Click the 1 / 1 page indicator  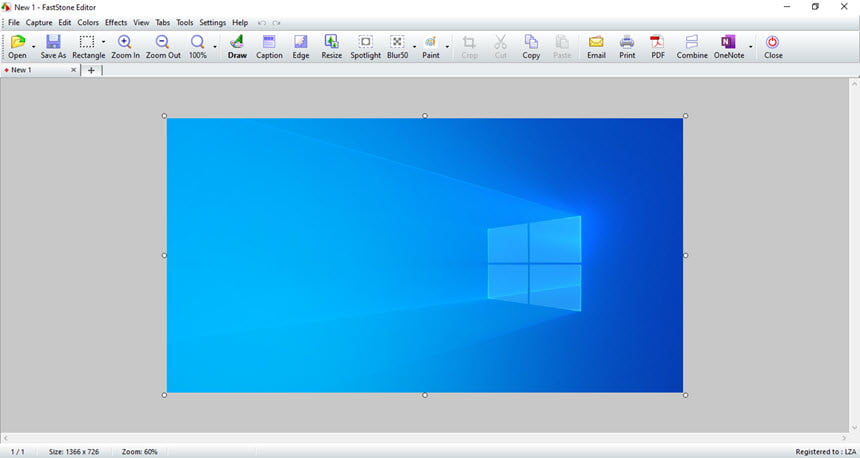click(18, 452)
